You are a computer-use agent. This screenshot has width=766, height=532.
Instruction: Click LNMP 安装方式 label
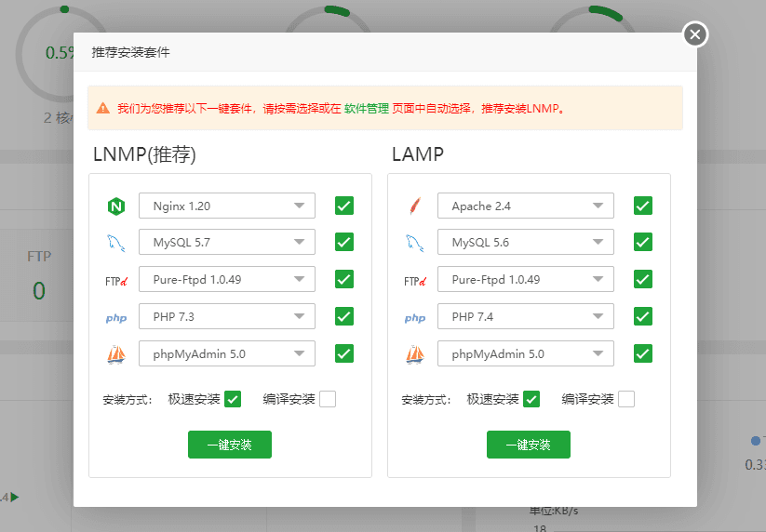click(x=128, y=400)
